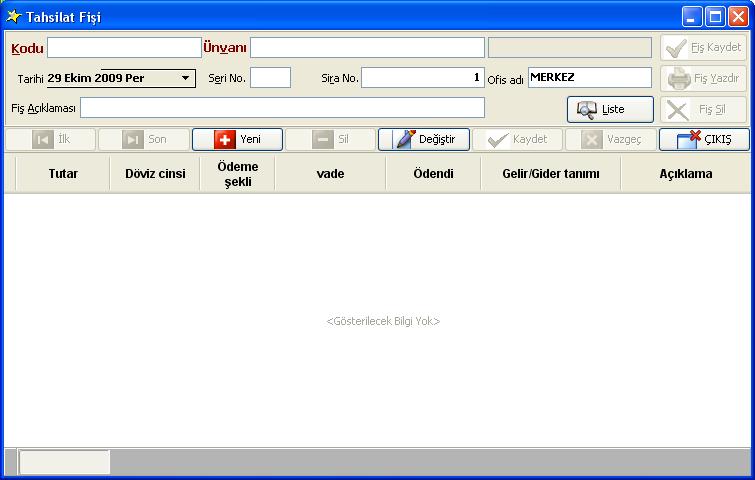The image size is (755, 480).
Task: Click the Tutar column header
Action: [x=63, y=174]
